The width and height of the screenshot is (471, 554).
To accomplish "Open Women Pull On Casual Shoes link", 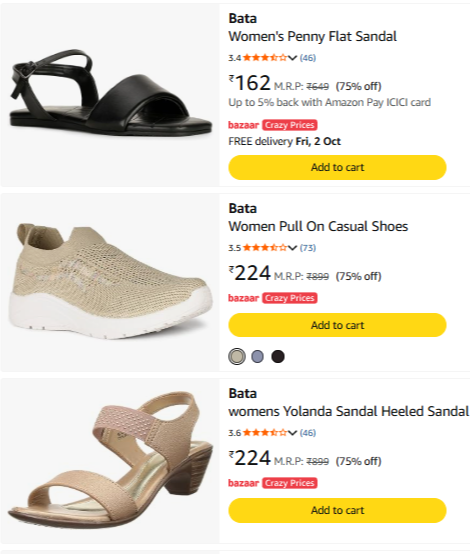I will click(x=318, y=226).
